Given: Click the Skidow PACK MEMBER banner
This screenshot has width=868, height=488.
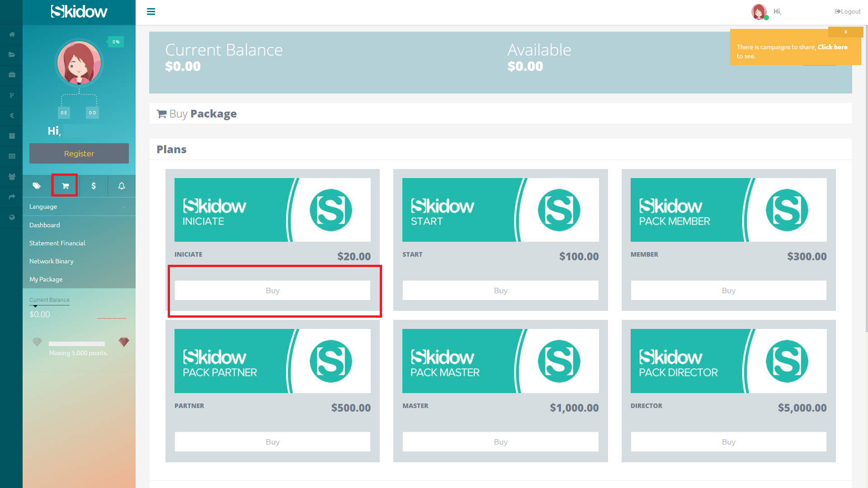Looking at the screenshot, I should [729, 210].
